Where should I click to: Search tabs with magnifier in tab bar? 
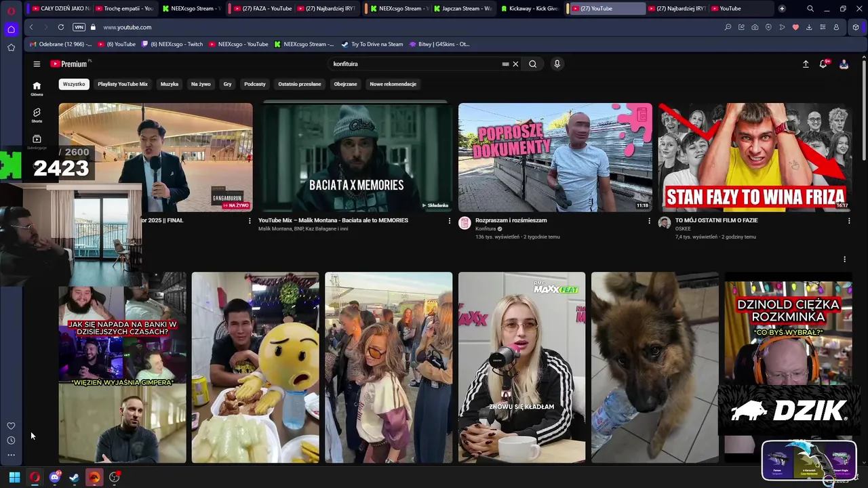tap(810, 9)
